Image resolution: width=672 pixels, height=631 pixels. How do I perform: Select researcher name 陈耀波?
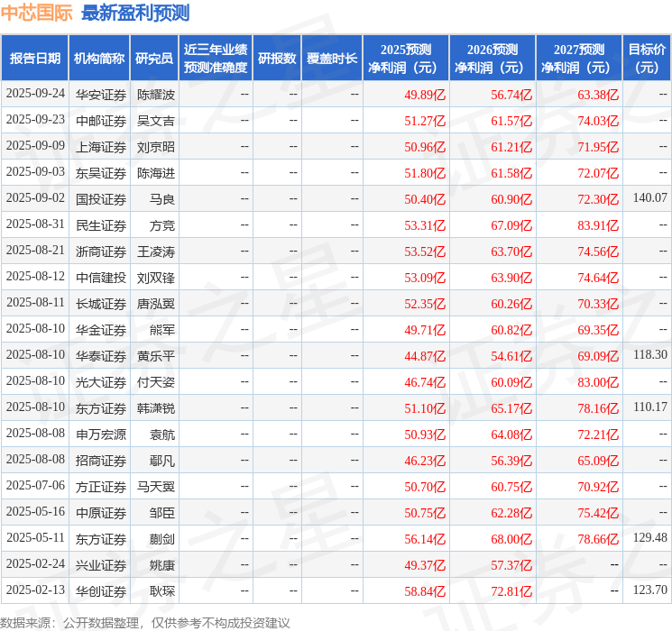155,95
